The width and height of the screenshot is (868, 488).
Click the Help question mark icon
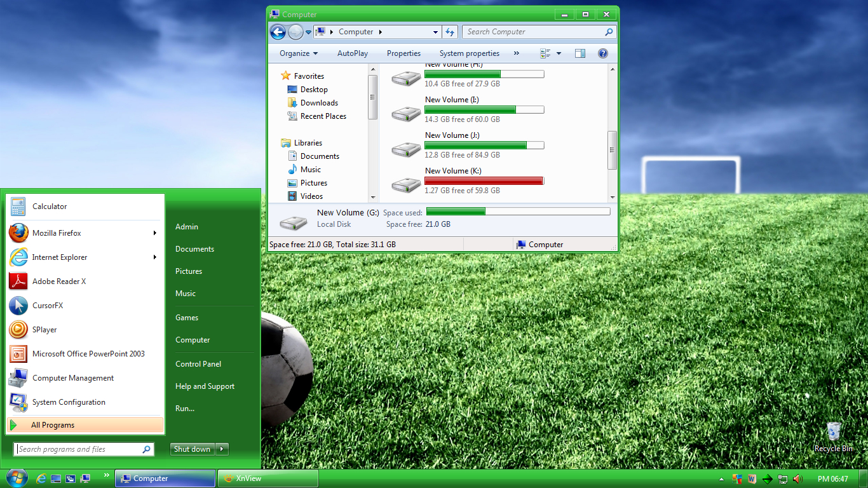[x=603, y=53]
